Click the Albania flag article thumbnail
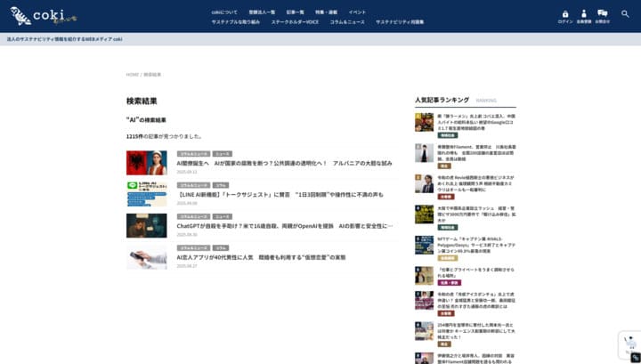 coord(146,163)
